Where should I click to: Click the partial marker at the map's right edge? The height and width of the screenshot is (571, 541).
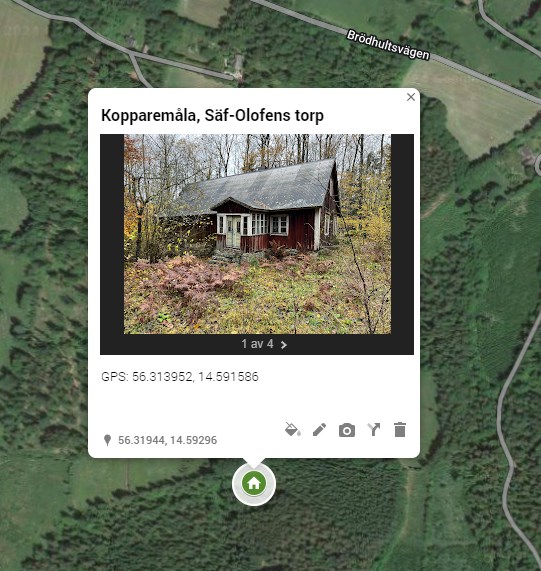[x=538, y=164]
